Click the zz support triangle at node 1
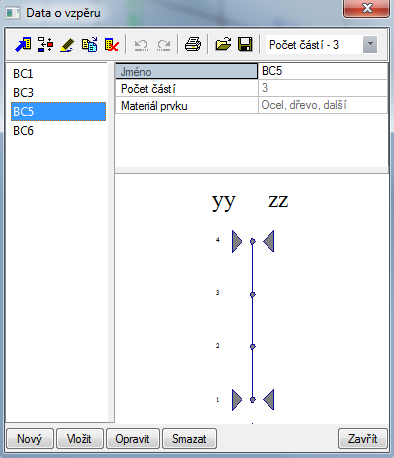The image size is (394, 458). pyautogui.click(x=269, y=400)
